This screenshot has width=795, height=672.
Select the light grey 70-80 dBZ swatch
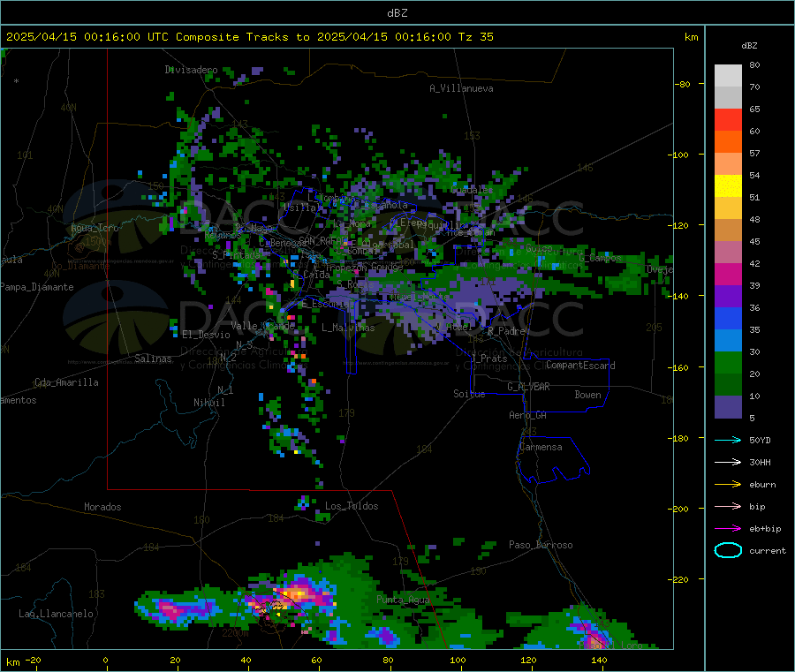pyautogui.click(x=728, y=76)
